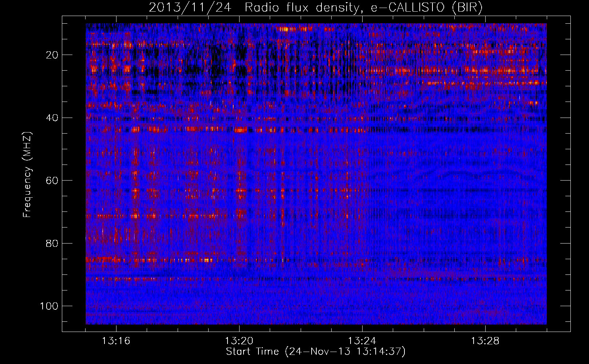Image resolution: width=589 pixels, height=364 pixels.
Task: Click the 60 MHz frequency tick label
Action: 52,181
